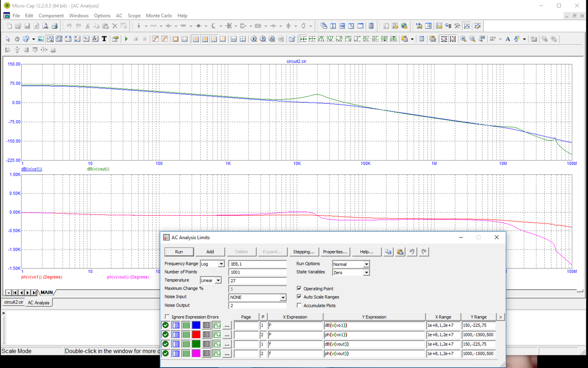Choose the Pan hand tool
588x368 pixels.
[x=17, y=39]
